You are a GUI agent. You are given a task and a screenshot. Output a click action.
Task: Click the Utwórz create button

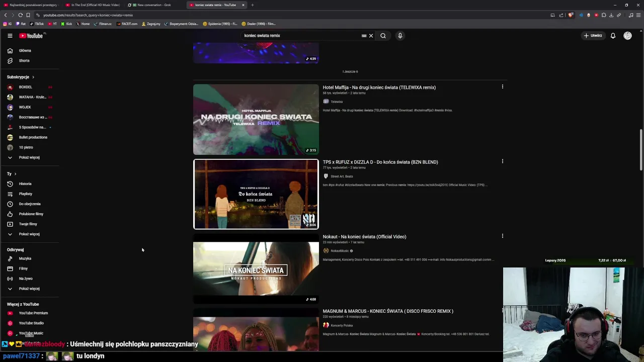click(593, 36)
